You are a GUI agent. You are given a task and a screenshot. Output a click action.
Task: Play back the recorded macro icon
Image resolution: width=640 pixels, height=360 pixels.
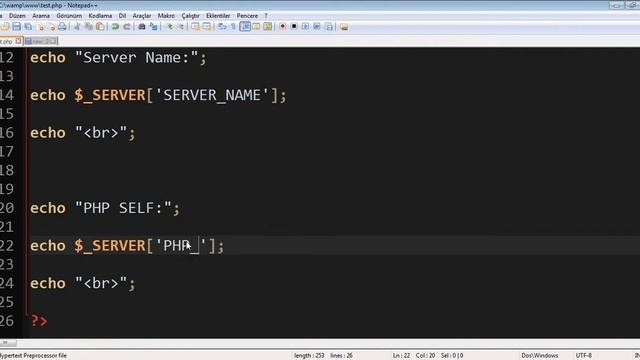(305, 27)
